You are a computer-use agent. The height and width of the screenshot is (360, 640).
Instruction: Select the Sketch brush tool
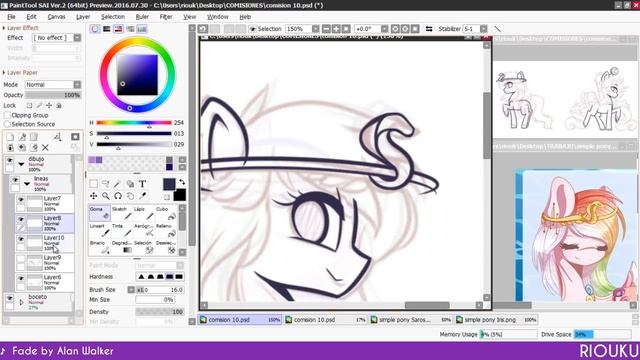121,213
